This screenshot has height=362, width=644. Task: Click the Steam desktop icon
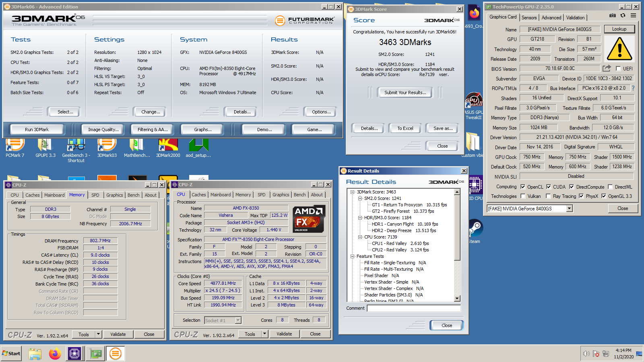(475, 231)
